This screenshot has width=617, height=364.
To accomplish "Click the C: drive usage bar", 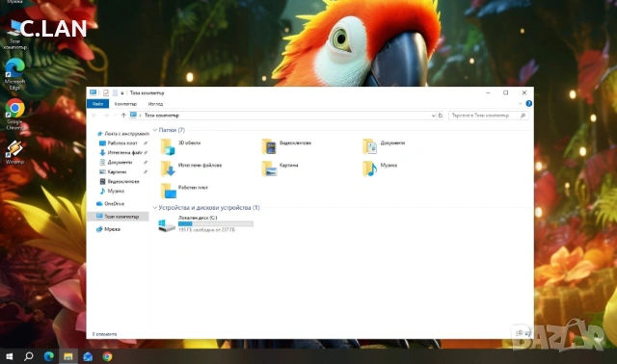I will [x=216, y=223].
